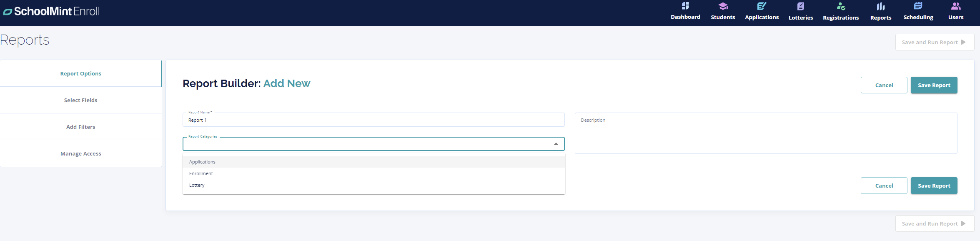Click the Reports bar chart icon
The width and height of the screenshot is (980, 241).
[880, 6]
